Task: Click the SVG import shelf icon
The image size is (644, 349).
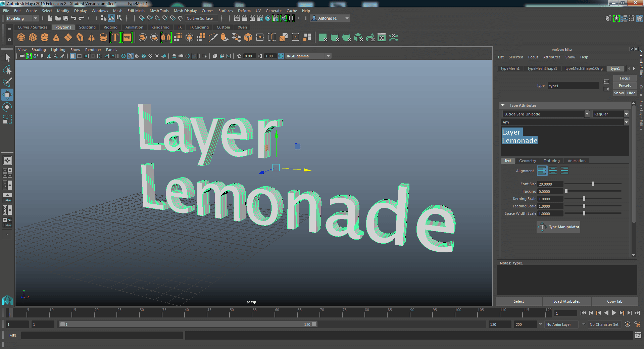Action: 127,38
